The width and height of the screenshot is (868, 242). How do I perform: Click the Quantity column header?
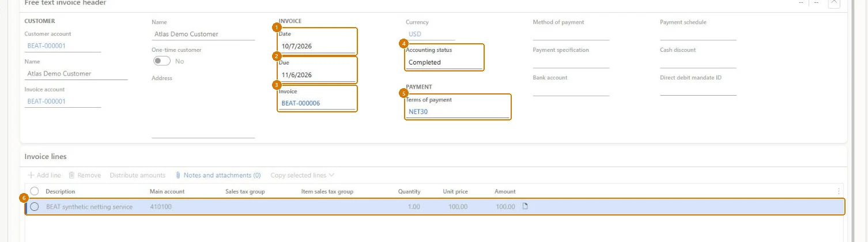tap(409, 192)
